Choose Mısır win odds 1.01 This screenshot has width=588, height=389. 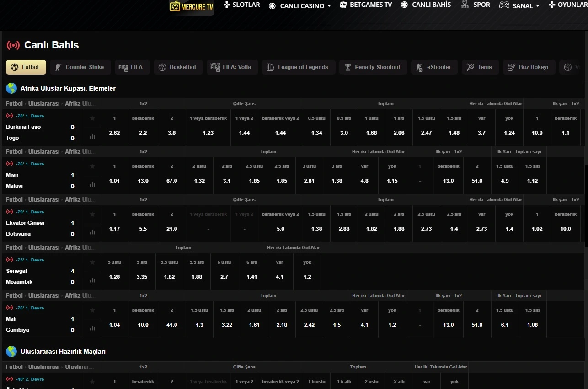tap(114, 176)
